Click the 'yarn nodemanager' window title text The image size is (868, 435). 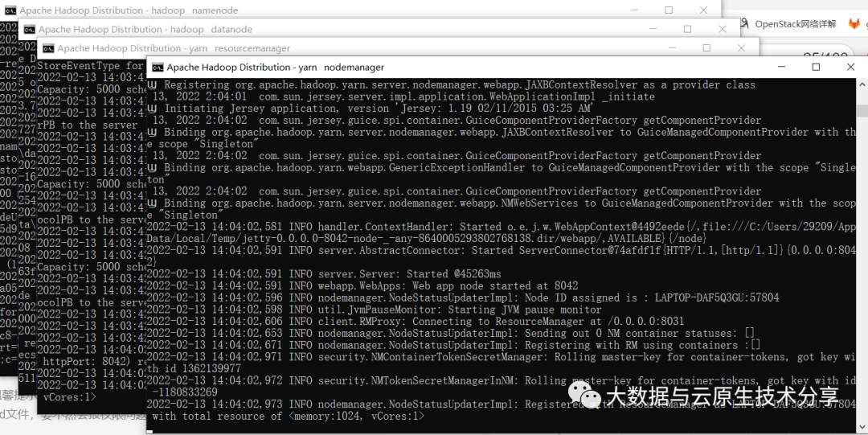click(x=275, y=67)
